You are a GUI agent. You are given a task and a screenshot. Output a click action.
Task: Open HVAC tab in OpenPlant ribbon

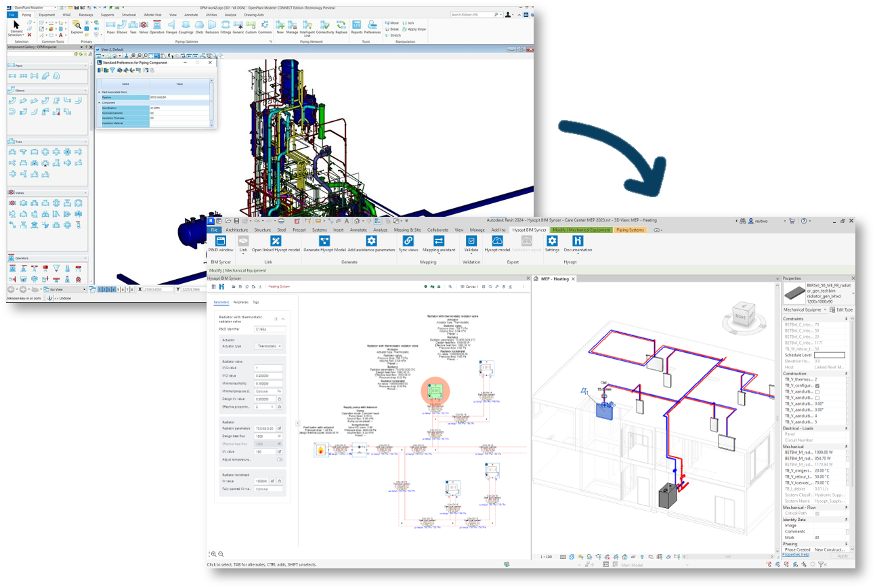click(x=67, y=14)
